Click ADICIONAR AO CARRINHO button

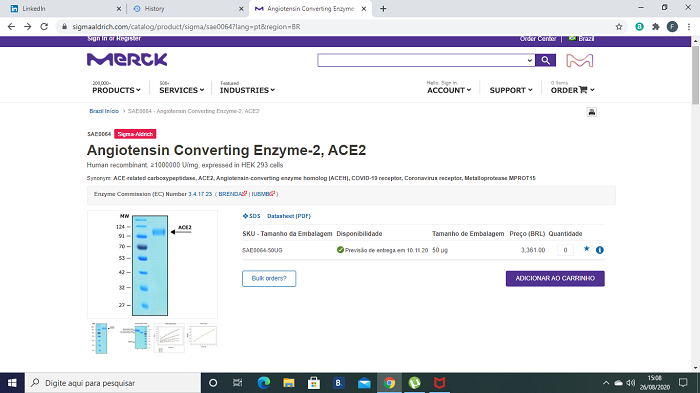[x=555, y=278]
